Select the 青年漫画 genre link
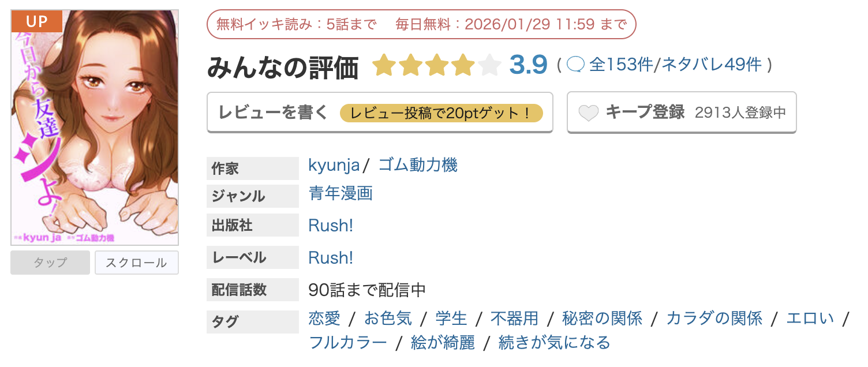Viewport: 868px width, 367px height. [341, 193]
